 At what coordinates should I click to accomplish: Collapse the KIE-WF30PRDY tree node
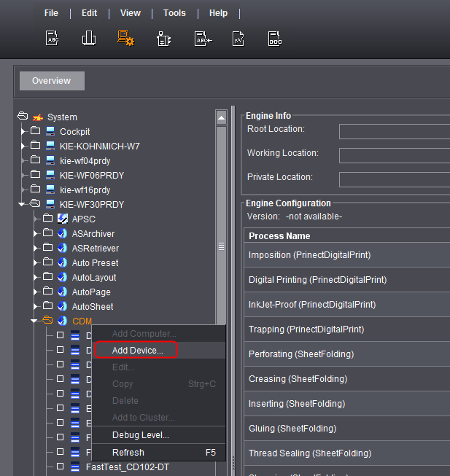point(23,204)
